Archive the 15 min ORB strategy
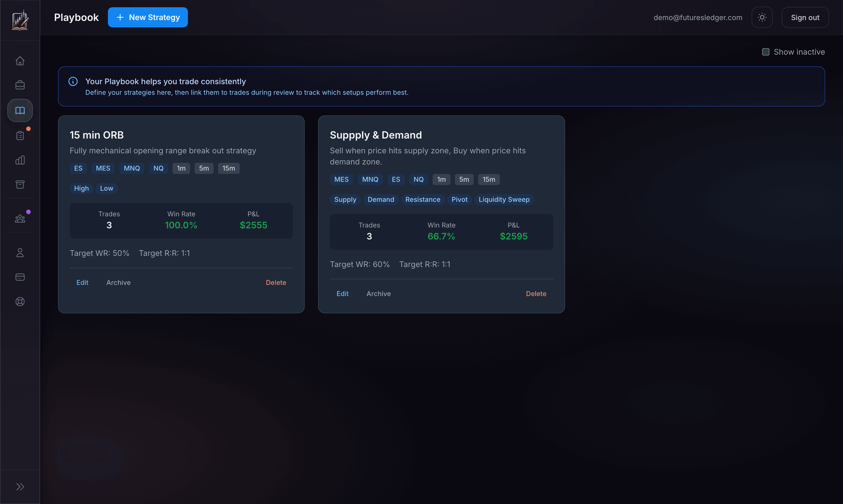The width and height of the screenshot is (843, 504). (x=118, y=282)
